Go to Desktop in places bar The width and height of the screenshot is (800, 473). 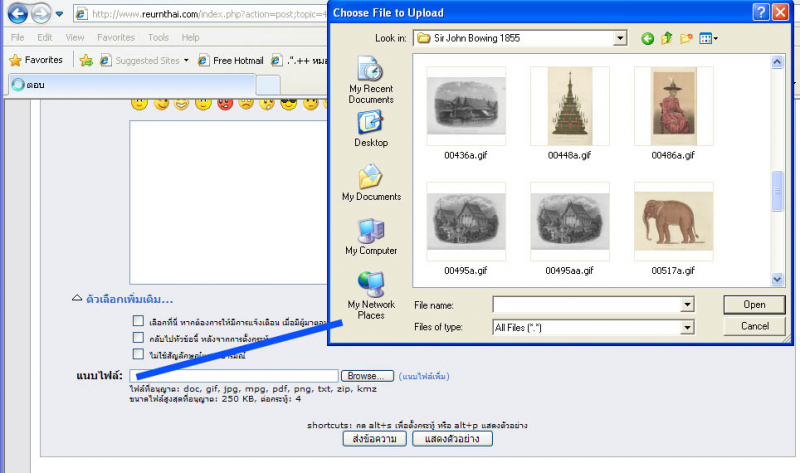coord(371,129)
